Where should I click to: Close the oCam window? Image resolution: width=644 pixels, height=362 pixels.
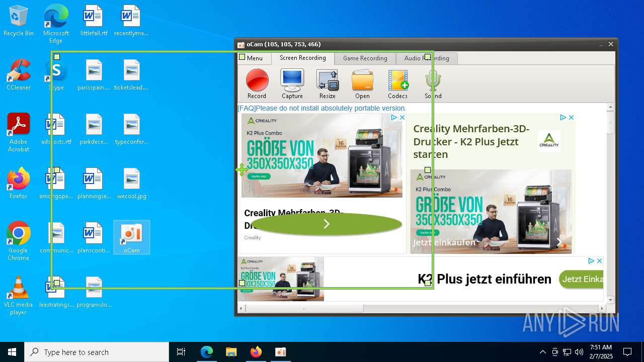[x=611, y=44]
